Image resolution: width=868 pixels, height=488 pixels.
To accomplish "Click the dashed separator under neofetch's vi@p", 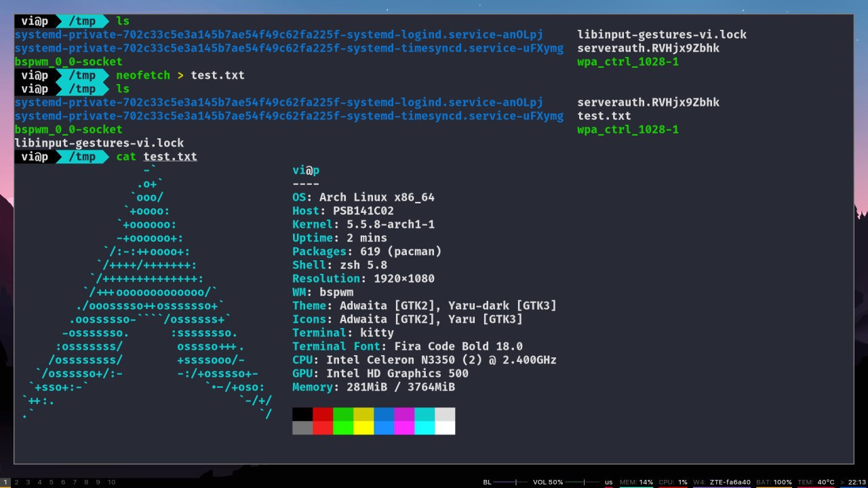I will coord(306,184).
